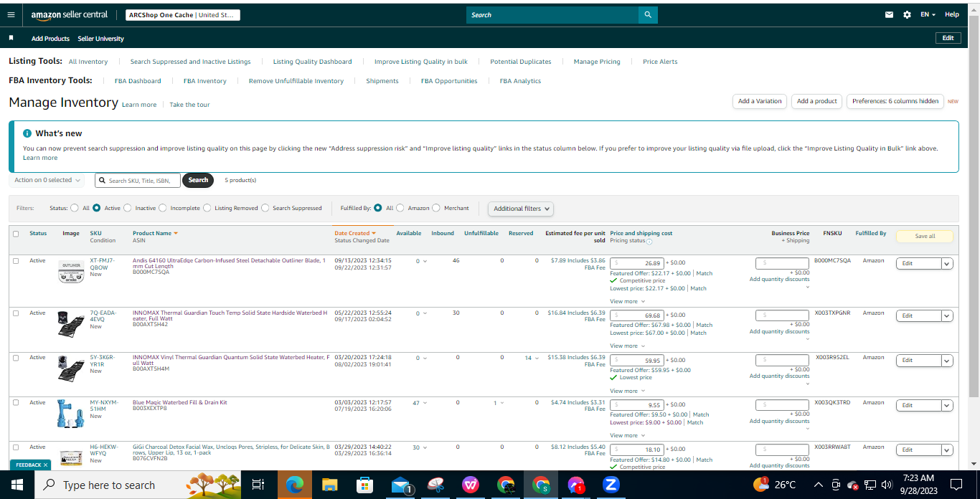
Task: Open Microsoft Edge from the taskbar
Action: click(294, 485)
